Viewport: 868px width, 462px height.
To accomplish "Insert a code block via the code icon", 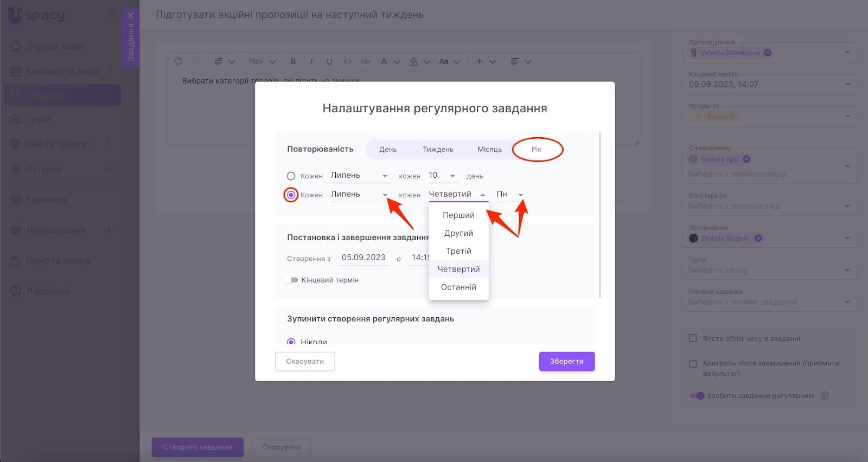I will (x=348, y=61).
